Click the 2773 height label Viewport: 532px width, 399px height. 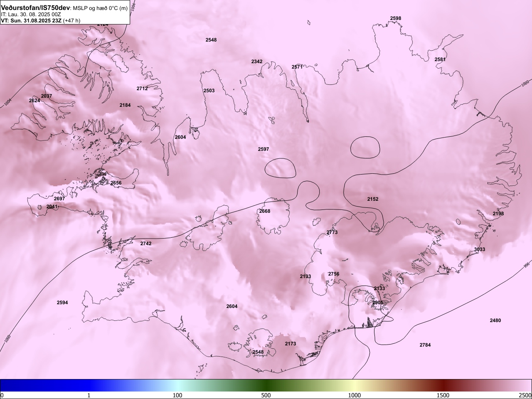332,232
